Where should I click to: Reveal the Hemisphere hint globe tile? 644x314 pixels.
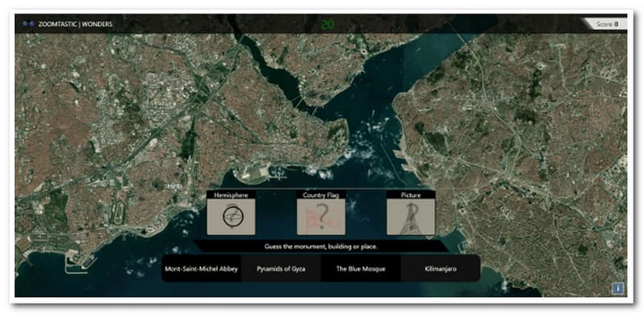231,217
